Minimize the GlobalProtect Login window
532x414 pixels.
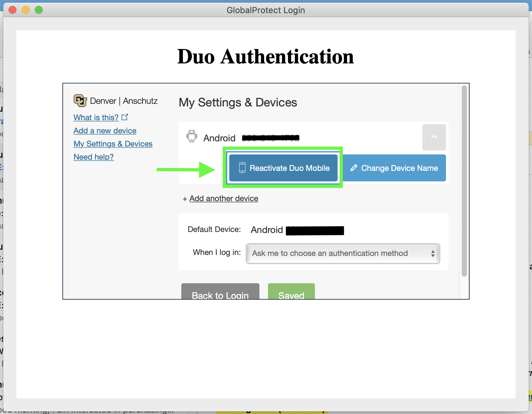[26, 10]
